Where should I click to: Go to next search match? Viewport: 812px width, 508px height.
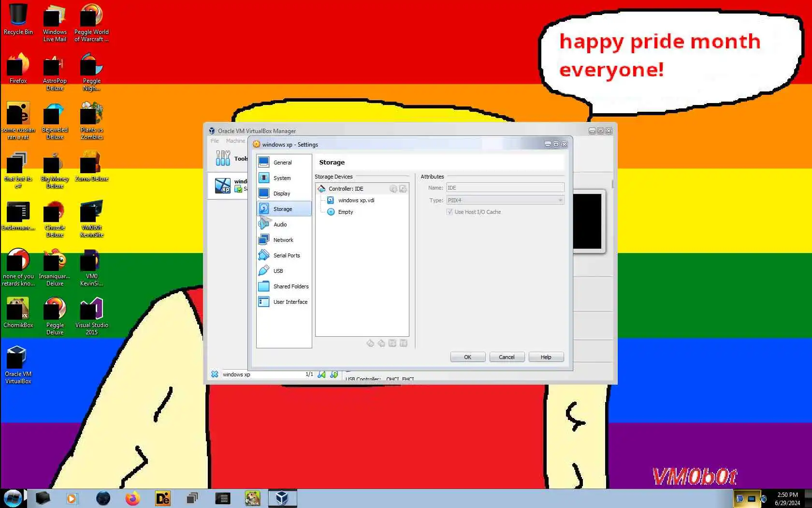334,374
